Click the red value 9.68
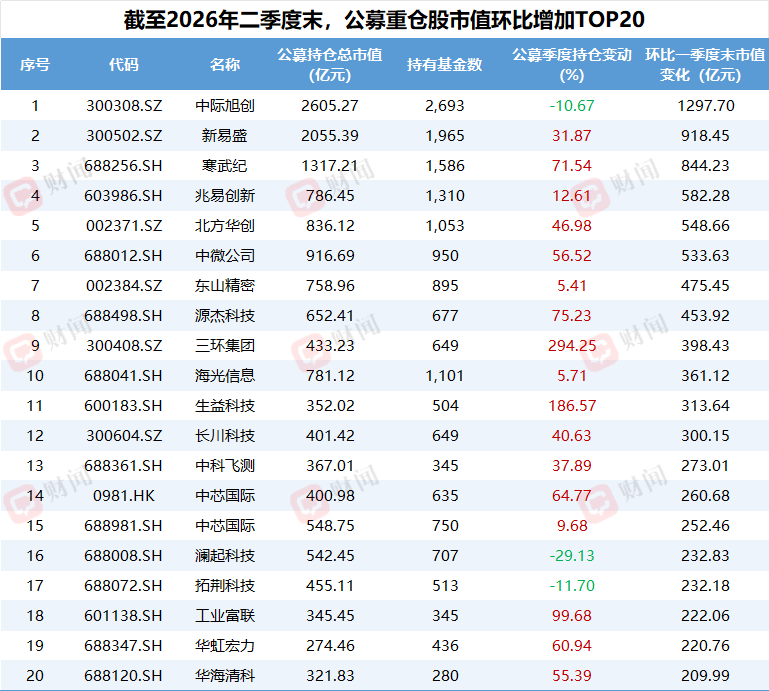The height and width of the screenshot is (691, 769). pyautogui.click(x=572, y=526)
